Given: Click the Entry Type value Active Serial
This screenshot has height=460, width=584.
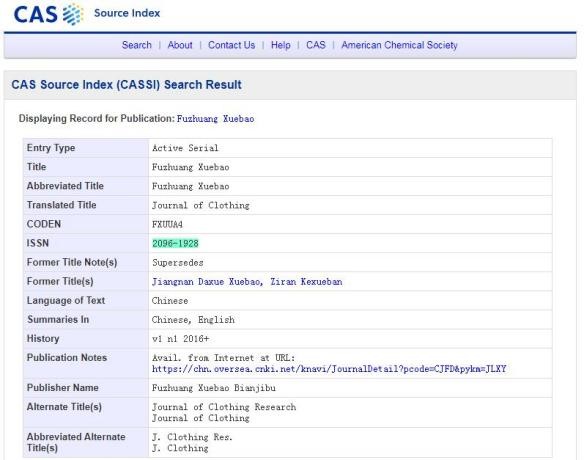Looking at the screenshot, I should click(185, 148).
